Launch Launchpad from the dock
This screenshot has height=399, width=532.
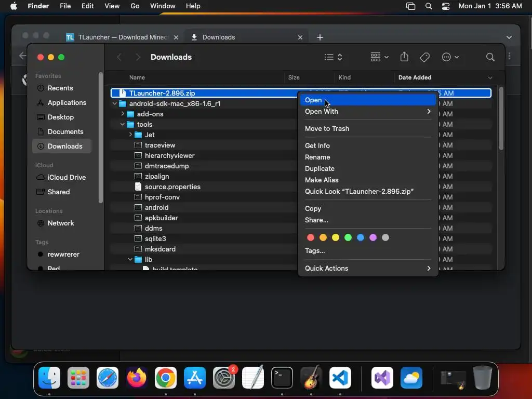pyautogui.click(x=78, y=378)
